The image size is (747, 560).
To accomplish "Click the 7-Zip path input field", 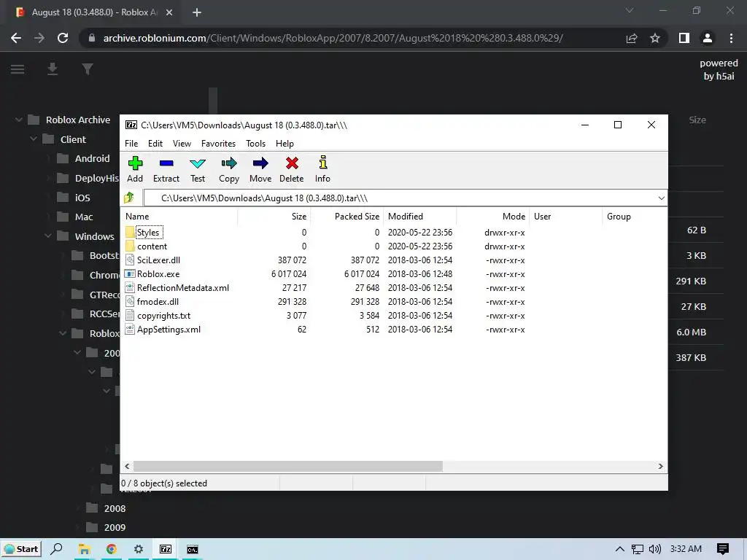I will [x=399, y=198].
